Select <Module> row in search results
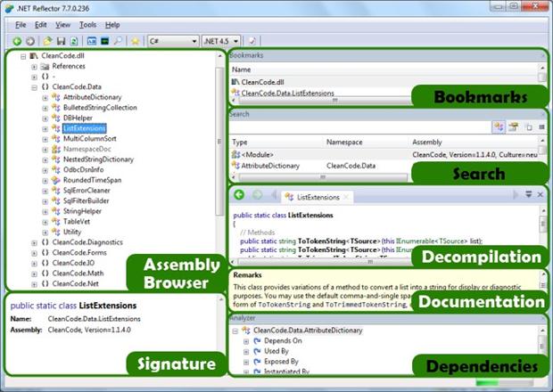The width and height of the screenshot is (553, 392). point(385,155)
